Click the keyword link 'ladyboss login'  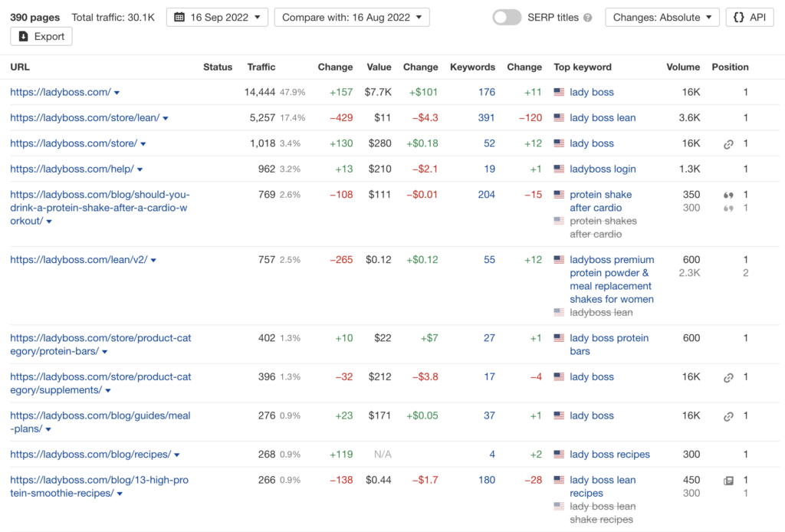(x=603, y=169)
